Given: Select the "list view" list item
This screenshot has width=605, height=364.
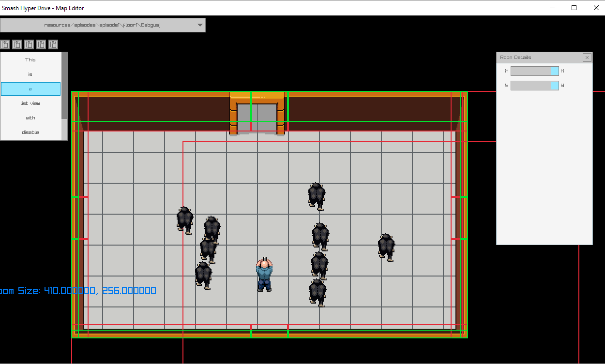Looking at the screenshot, I should click(30, 103).
